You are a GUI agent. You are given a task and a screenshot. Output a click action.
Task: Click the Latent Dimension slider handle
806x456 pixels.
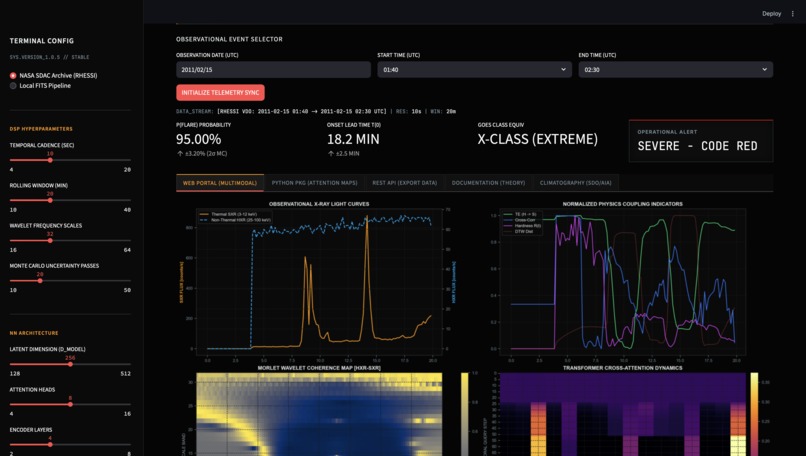click(70, 364)
